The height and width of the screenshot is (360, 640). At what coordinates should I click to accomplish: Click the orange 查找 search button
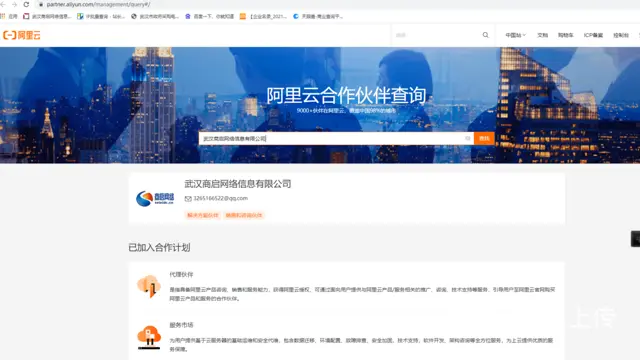[x=484, y=138]
